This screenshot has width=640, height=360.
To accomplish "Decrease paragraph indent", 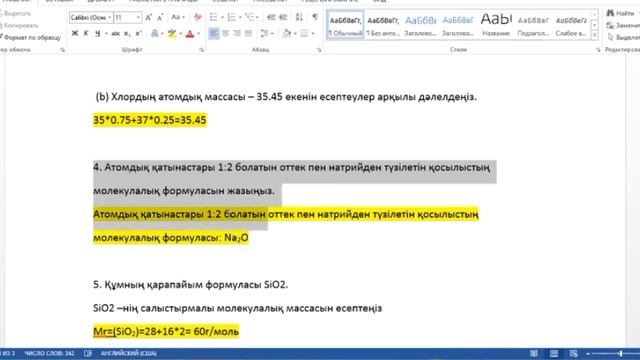I will pyautogui.click(x=271, y=17).
